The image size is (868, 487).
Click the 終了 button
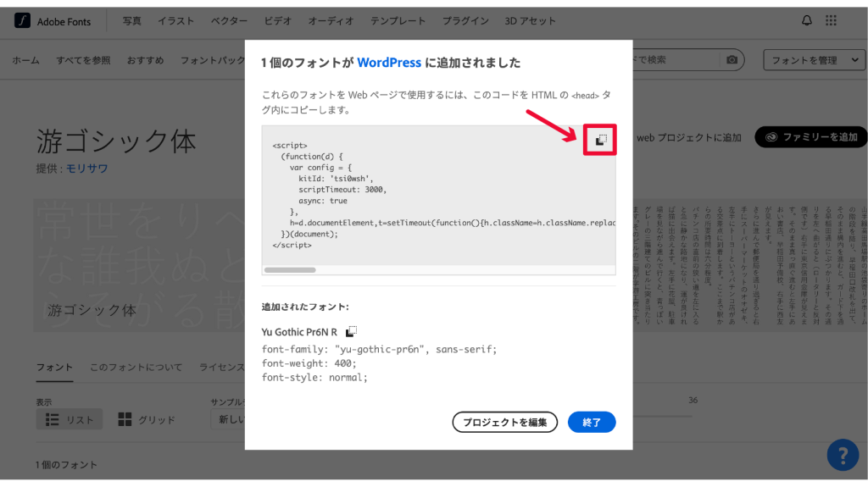click(592, 423)
